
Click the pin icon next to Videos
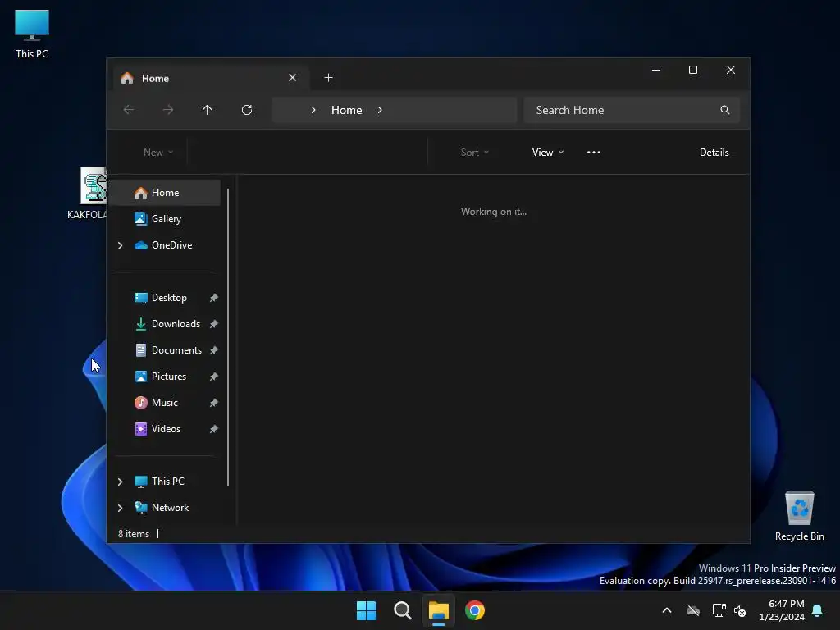[x=214, y=429]
